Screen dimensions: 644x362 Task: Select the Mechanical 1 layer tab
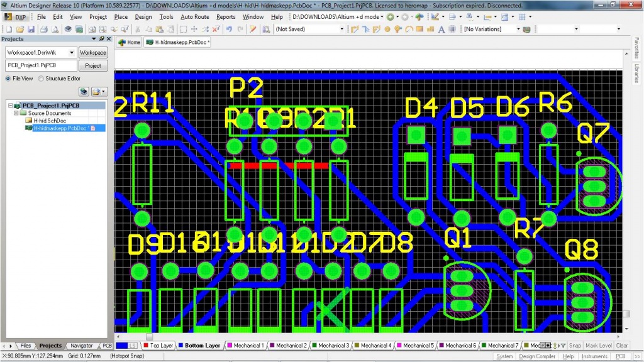pyautogui.click(x=246, y=346)
